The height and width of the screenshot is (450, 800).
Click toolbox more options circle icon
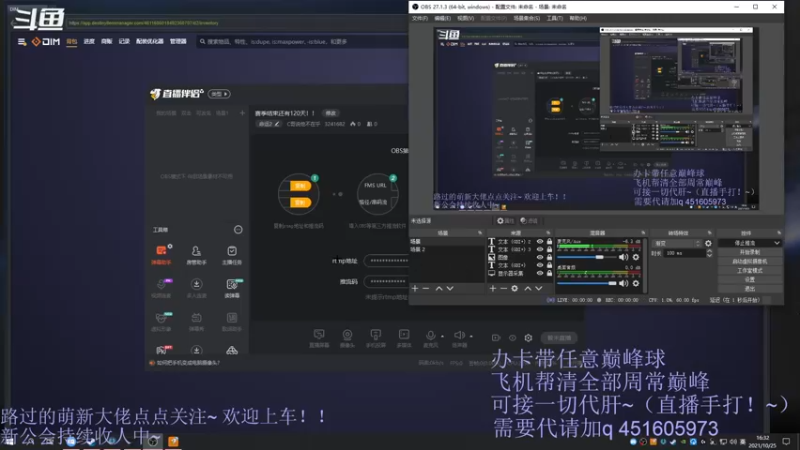(x=238, y=230)
